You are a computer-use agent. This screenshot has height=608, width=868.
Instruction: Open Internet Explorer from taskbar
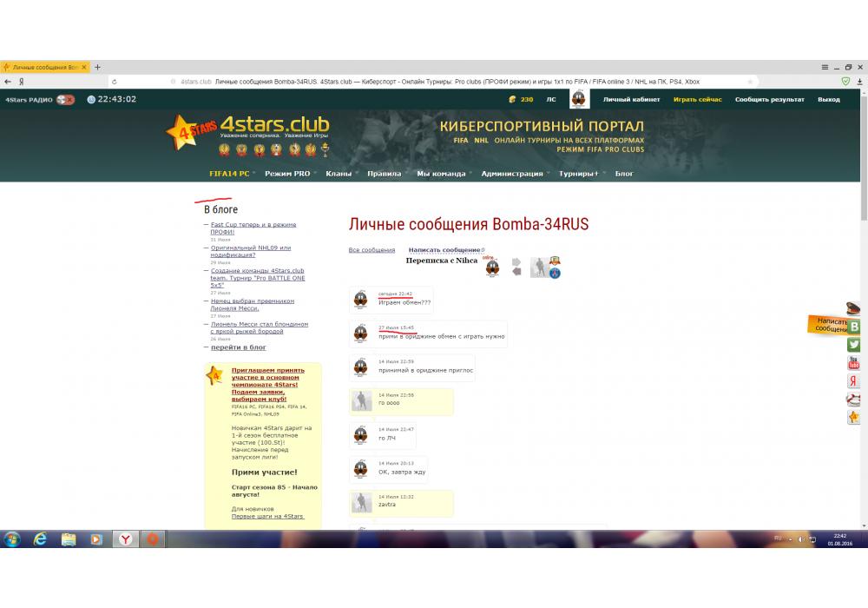41,539
